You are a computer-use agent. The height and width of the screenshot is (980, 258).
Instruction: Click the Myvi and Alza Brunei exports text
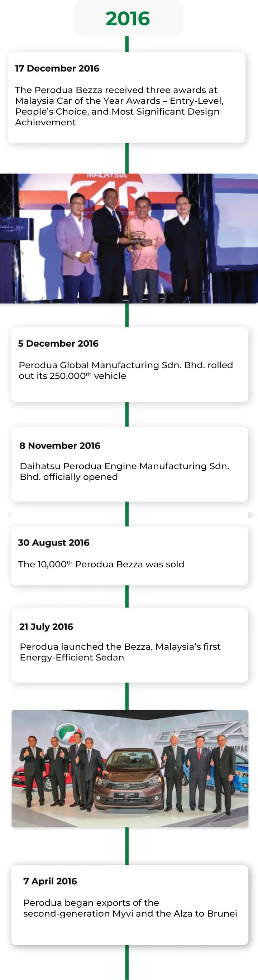click(130, 908)
